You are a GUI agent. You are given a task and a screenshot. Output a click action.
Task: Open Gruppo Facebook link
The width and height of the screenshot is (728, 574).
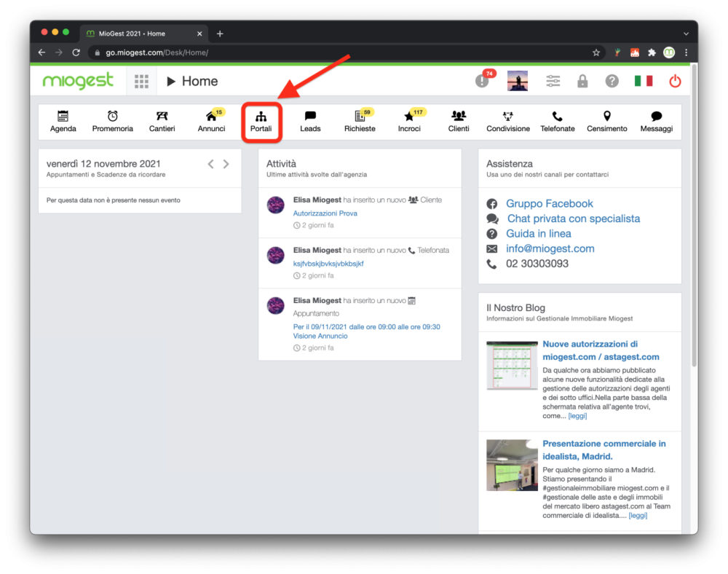pyautogui.click(x=549, y=203)
